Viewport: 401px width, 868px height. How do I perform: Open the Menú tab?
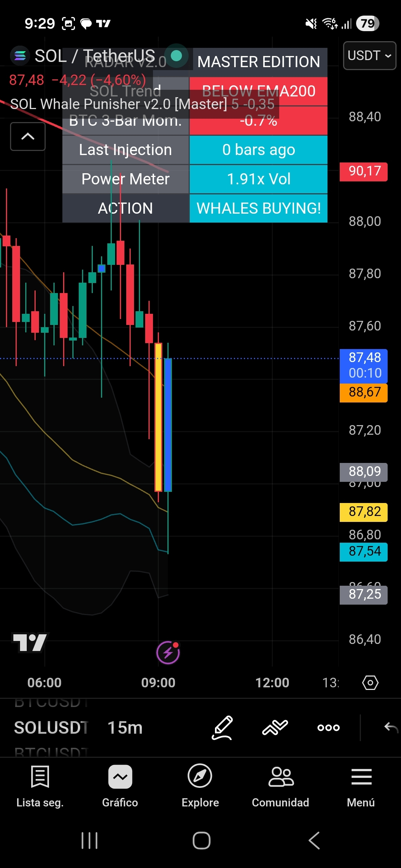361,786
